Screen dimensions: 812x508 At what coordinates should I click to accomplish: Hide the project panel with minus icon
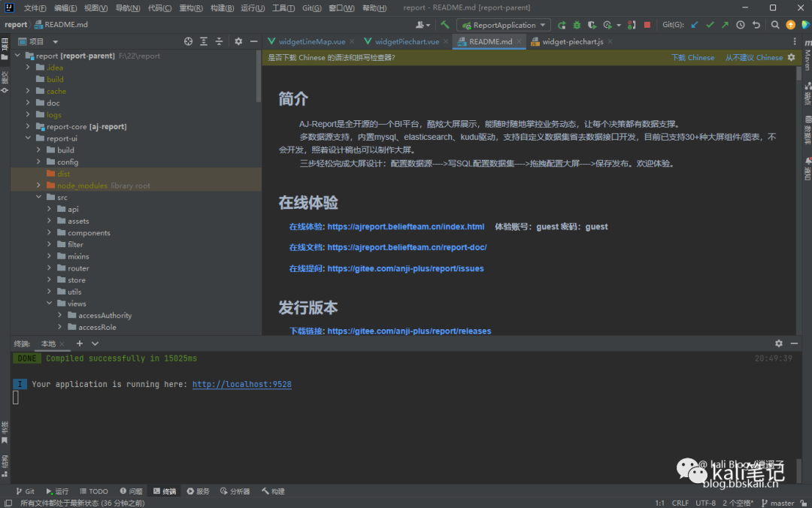[x=254, y=41]
